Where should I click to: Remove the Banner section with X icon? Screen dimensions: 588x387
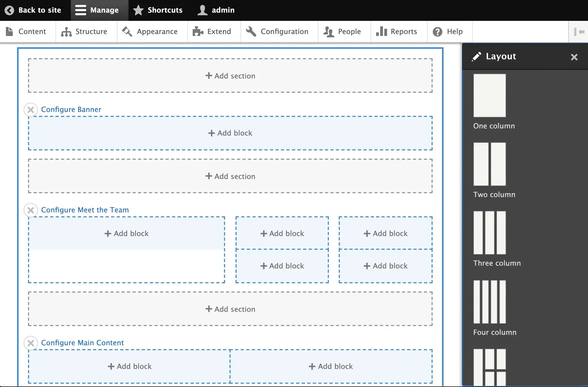click(31, 110)
